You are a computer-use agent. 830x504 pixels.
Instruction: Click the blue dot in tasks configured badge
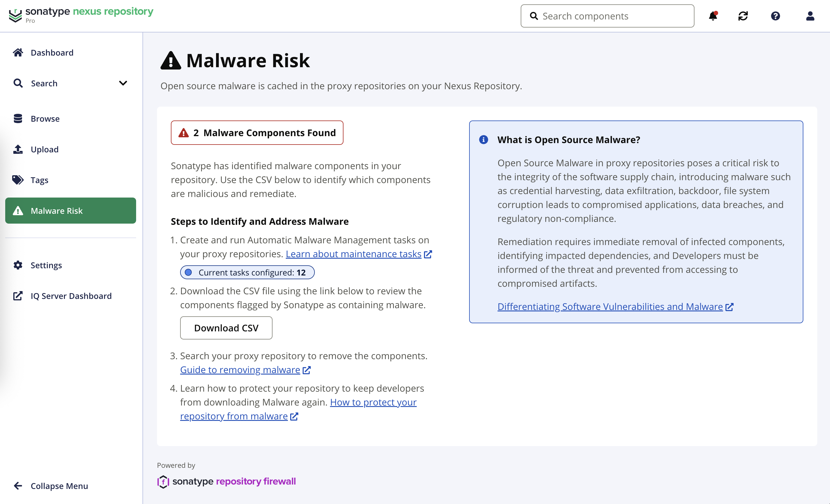(x=189, y=272)
